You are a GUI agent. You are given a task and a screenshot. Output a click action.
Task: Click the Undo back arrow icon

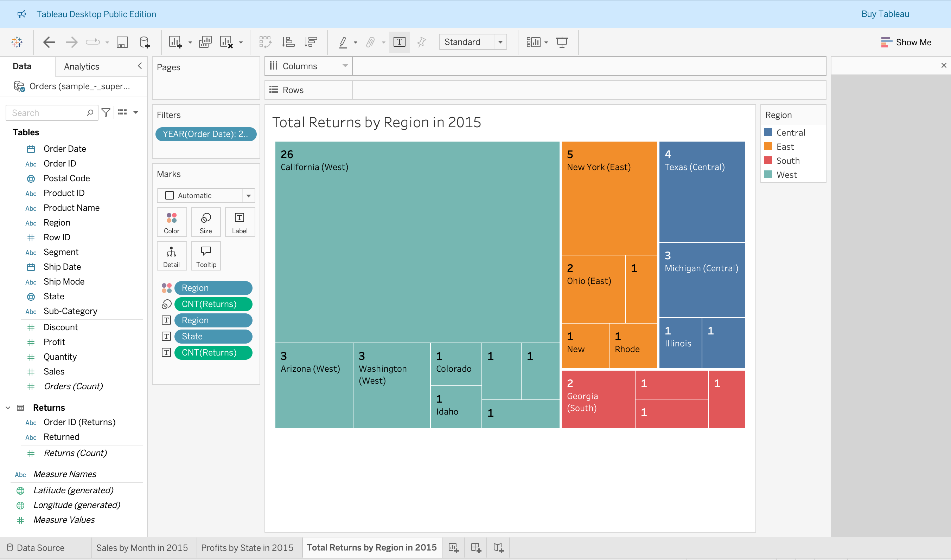[x=49, y=42]
